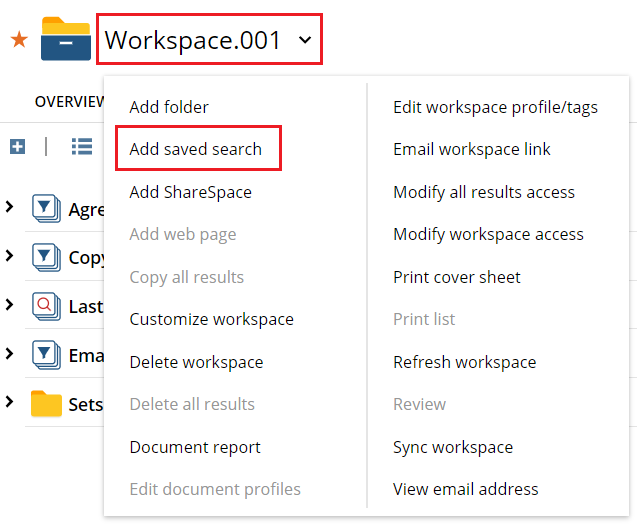This screenshot has width=637, height=525.
Task: Choose Add folder from the menu
Action: tap(169, 107)
